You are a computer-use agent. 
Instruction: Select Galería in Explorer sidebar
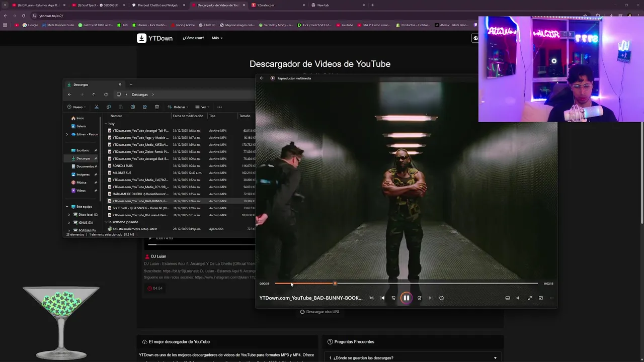tap(78, 126)
